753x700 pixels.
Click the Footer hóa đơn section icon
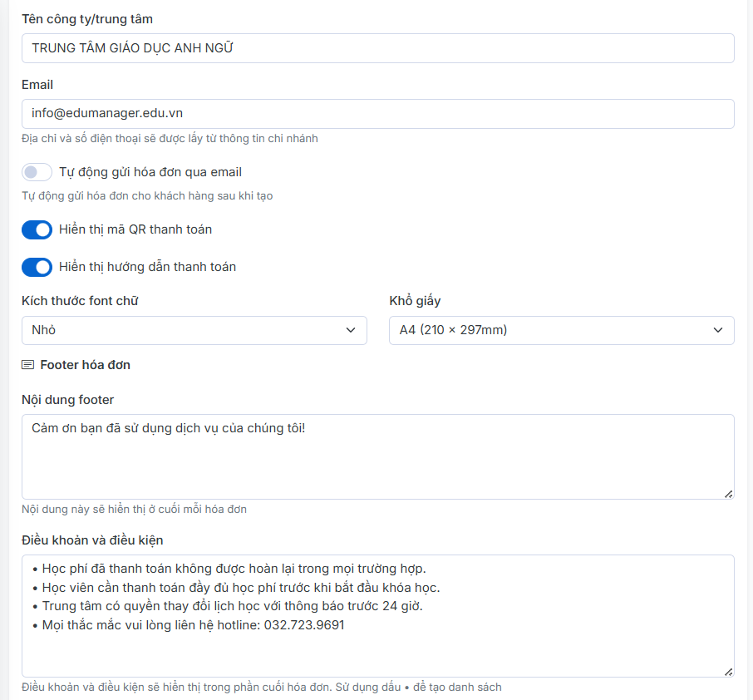tap(28, 365)
